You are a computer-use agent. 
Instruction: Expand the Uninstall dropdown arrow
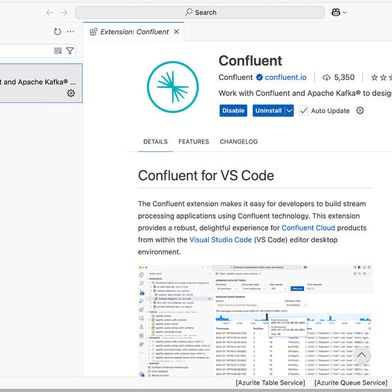pyautogui.click(x=289, y=111)
